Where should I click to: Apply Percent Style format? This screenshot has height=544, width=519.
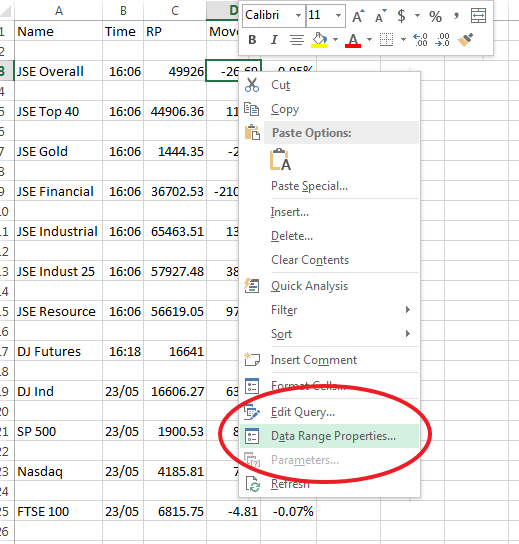(x=435, y=16)
